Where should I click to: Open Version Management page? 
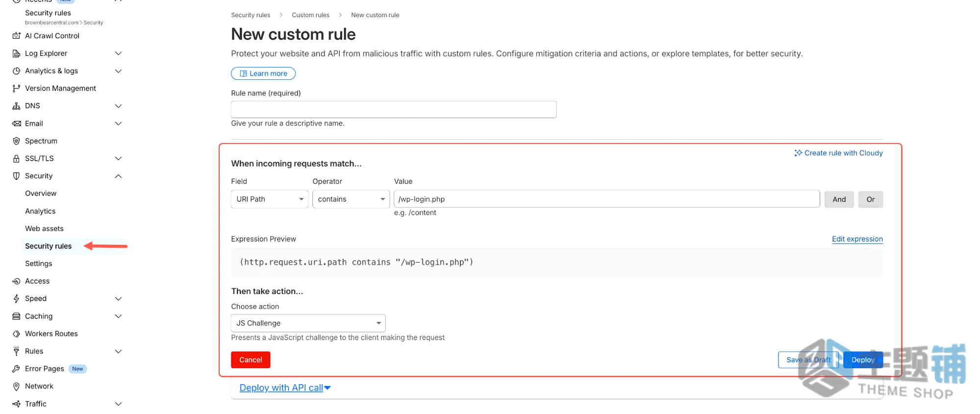coord(60,88)
